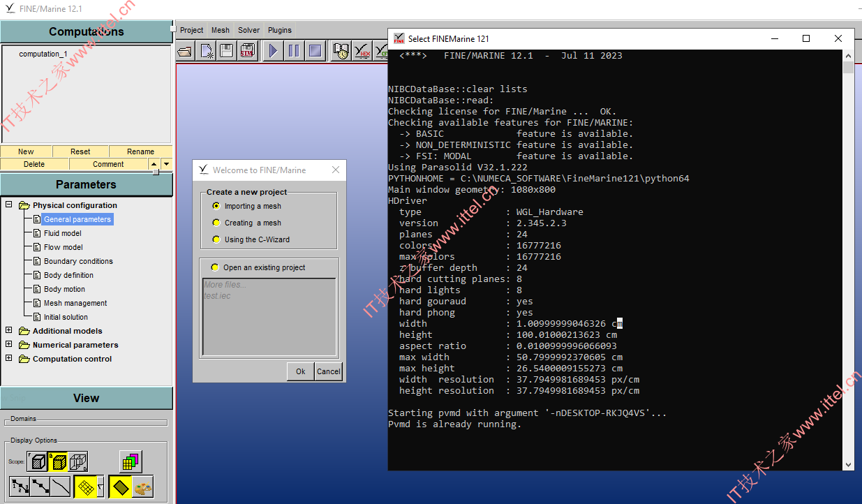
Task: Open the Plugins menu
Action: [280, 30]
